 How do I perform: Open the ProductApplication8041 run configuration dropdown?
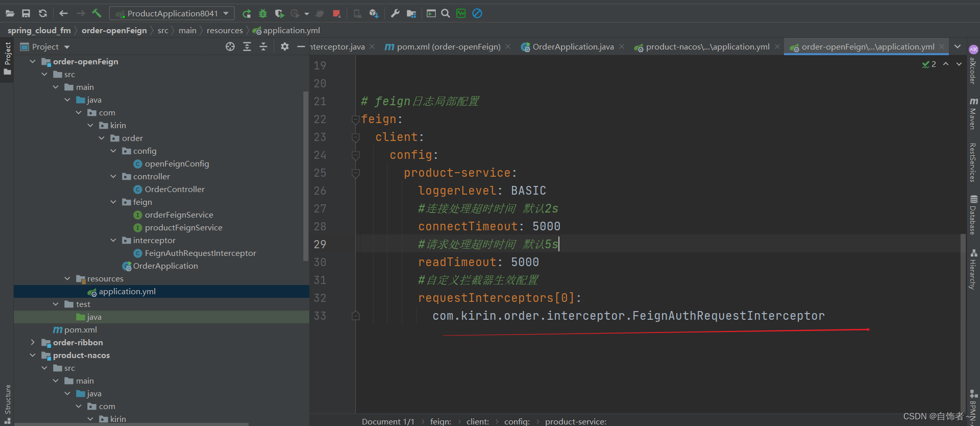click(x=172, y=13)
